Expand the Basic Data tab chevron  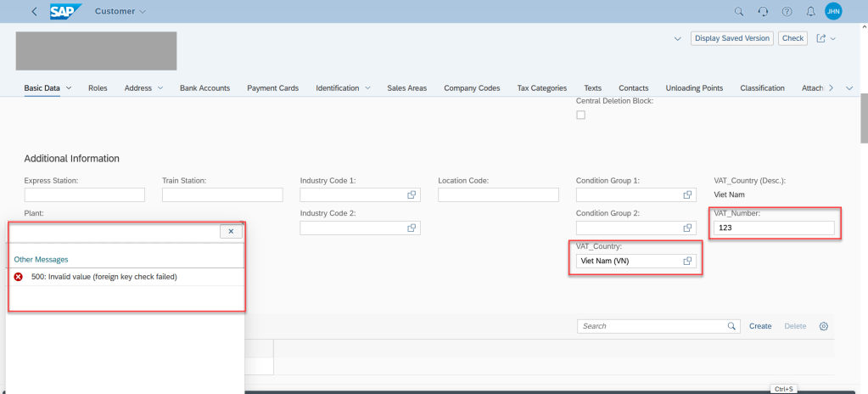(x=69, y=87)
